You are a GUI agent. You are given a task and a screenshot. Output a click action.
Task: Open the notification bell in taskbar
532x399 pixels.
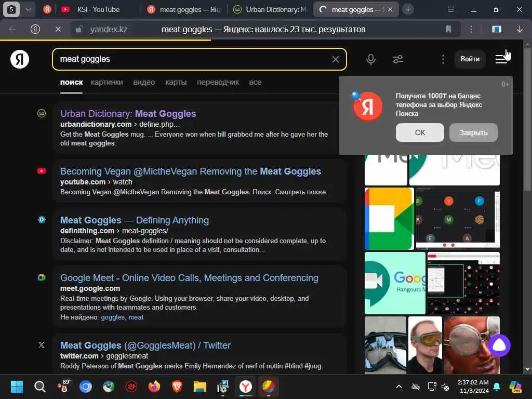(x=497, y=387)
